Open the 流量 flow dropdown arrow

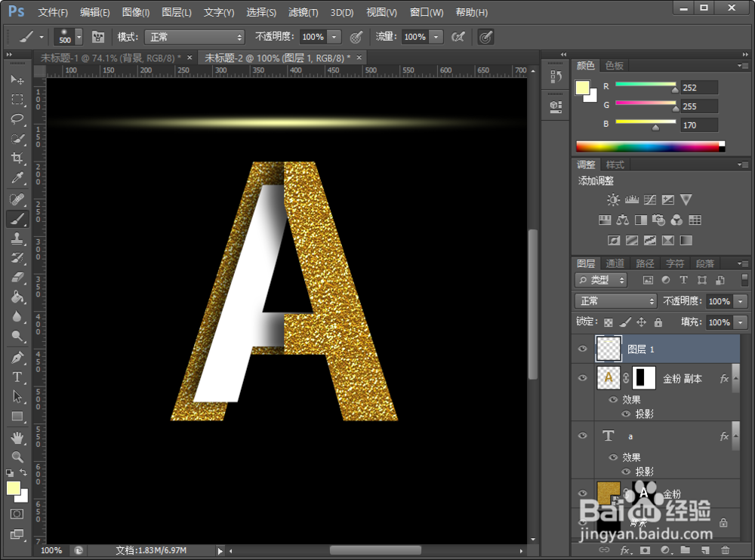[436, 36]
